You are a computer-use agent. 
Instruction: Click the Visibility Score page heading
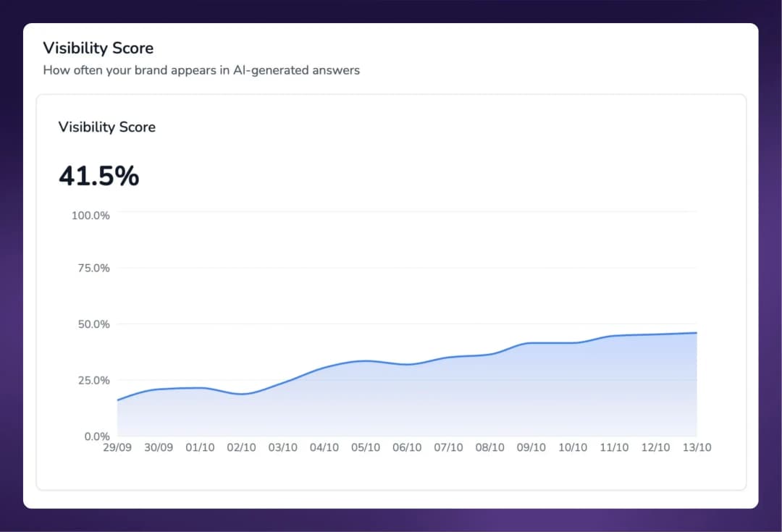click(x=98, y=48)
